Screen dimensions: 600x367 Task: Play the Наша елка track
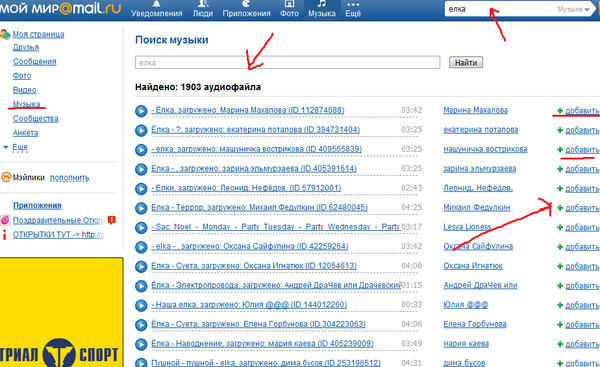click(x=141, y=305)
